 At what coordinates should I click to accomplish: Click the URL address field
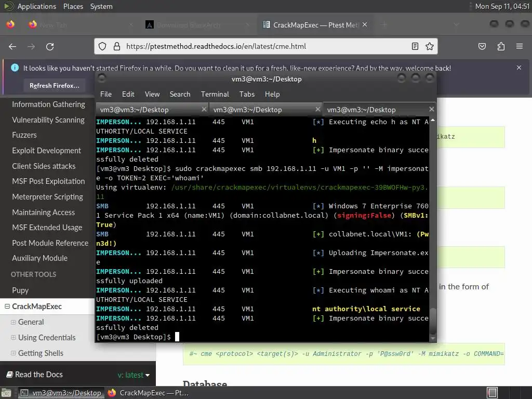(265, 46)
